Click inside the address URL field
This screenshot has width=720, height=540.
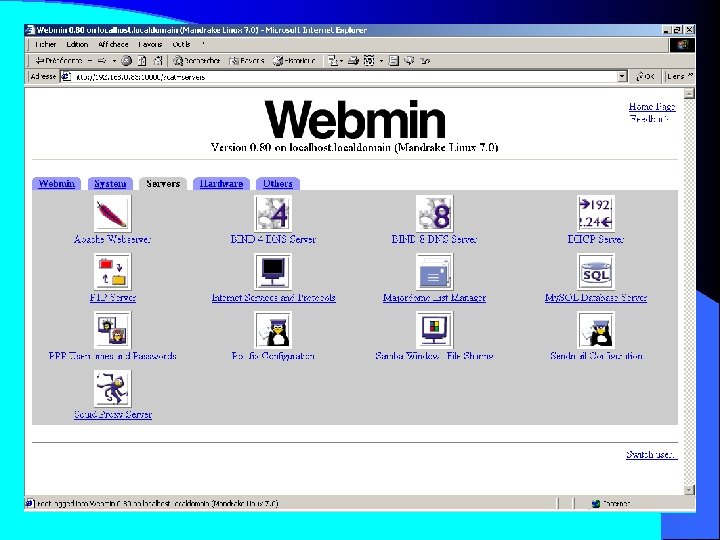[x=344, y=77]
